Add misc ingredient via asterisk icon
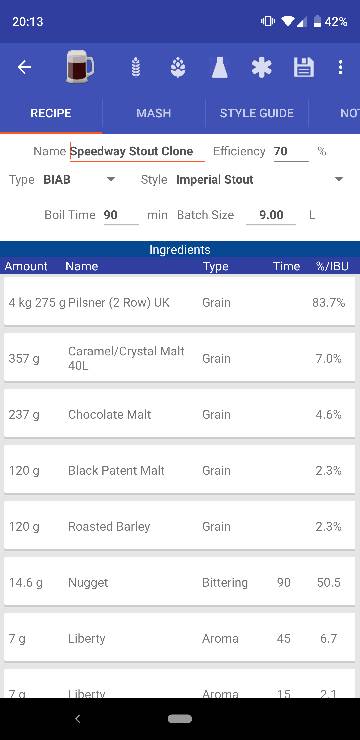Viewport: 360px width, 740px height. [x=261, y=67]
